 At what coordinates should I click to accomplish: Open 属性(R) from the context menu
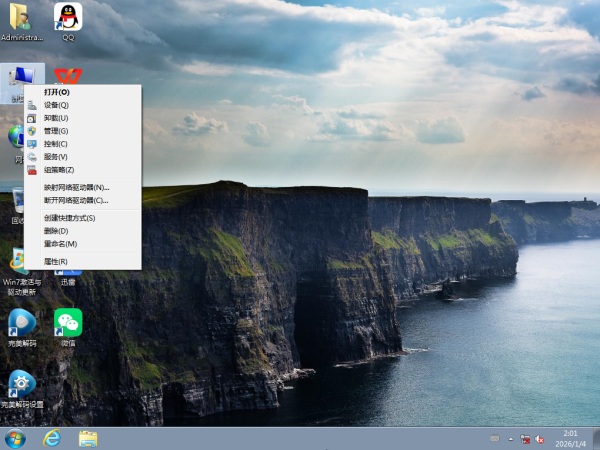56,261
